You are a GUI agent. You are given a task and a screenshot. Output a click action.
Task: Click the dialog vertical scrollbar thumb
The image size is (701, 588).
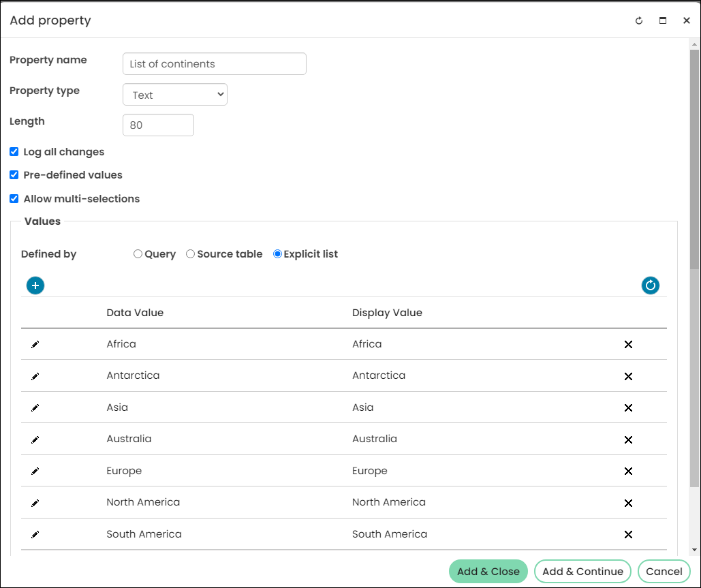694,159
